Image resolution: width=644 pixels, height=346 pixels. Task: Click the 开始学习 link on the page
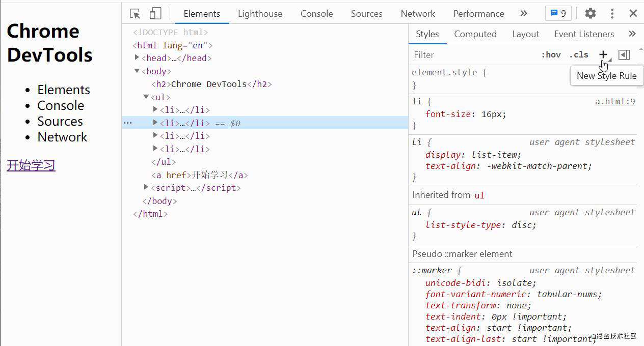point(31,165)
